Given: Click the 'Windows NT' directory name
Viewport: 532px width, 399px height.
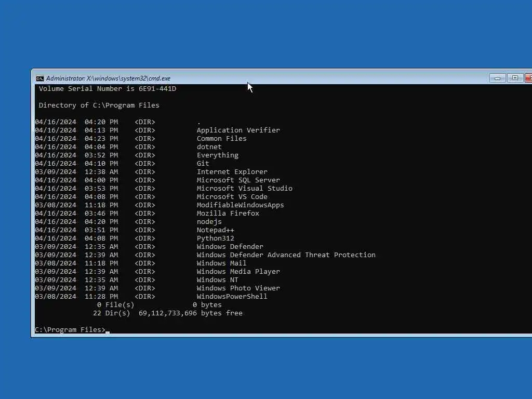Looking at the screenshot, I should point(218,280).
